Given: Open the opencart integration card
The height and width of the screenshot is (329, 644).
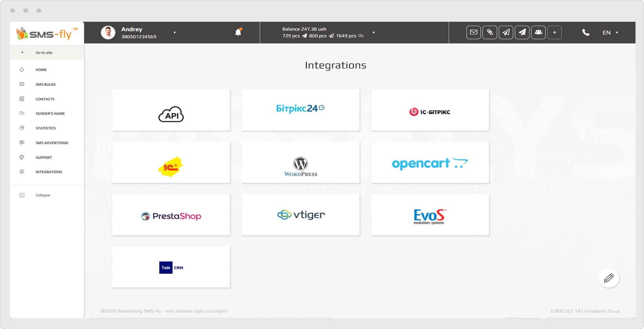Looking at the screenshot, I should click(x=430, y=162).
